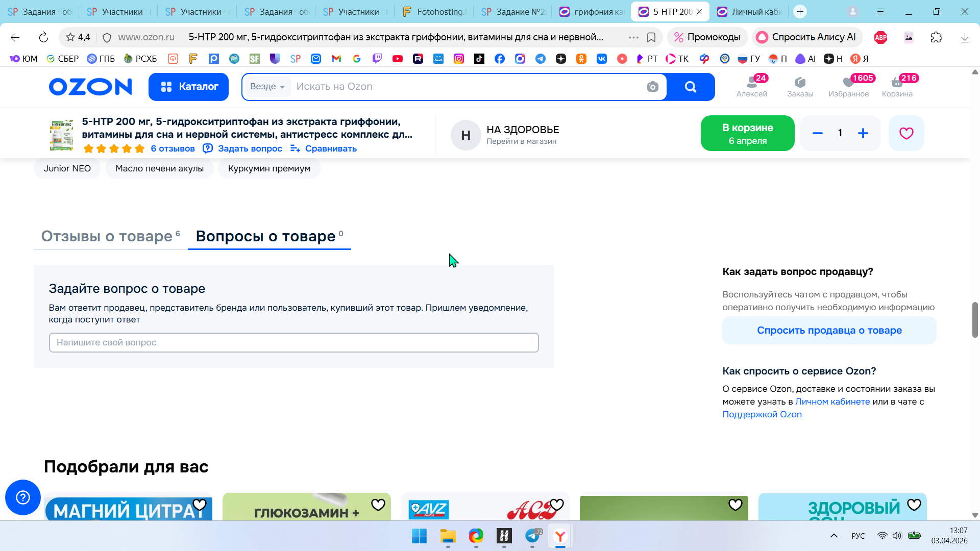Expand the Везде search scope dropdown
Viewport: 980px width, 551px height.
coord(267,87)
